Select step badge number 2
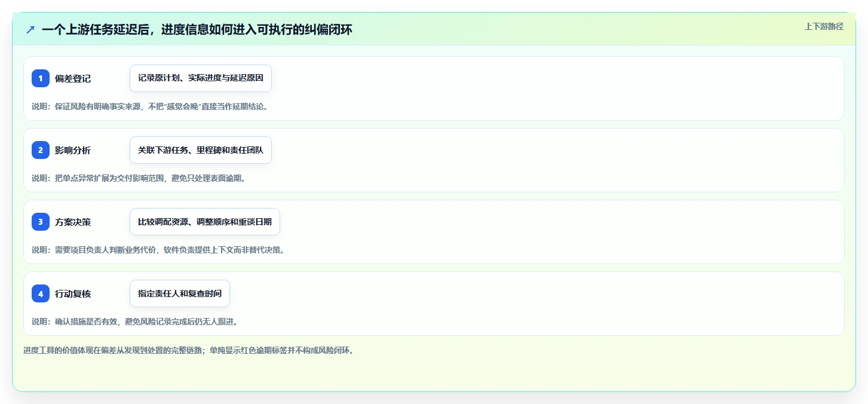Image resolution: width=868 pixels, height=404 pixels. 41,150
